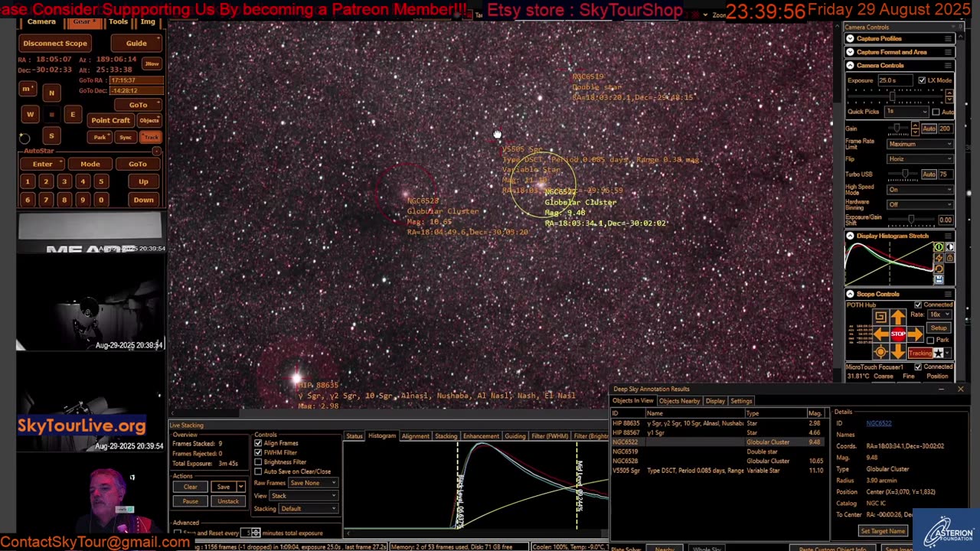980x551 pixels.
Task: Open the Capture Profiles panel menu icon
Action: tap(949, 38)
